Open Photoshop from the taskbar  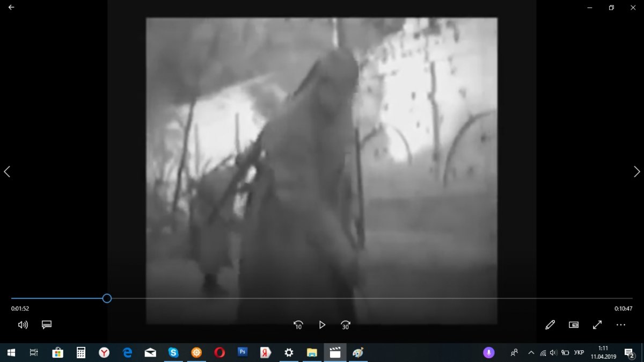coord(243,353)
